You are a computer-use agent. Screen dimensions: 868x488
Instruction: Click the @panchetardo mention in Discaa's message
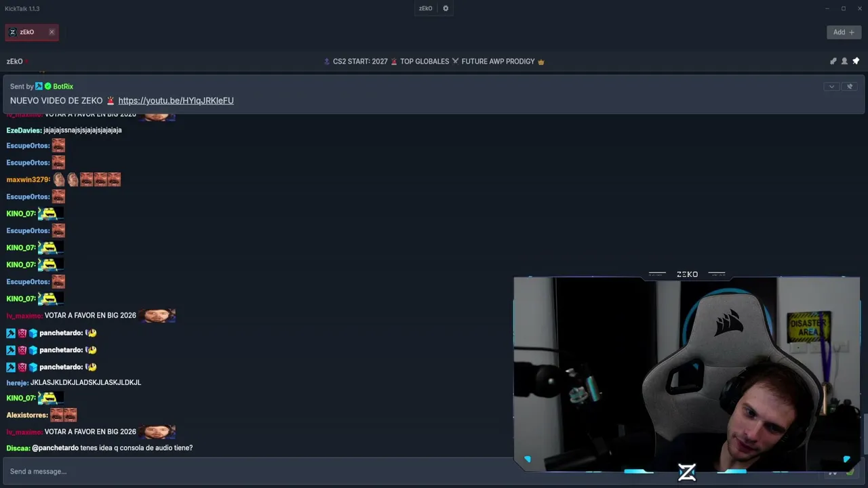pyautogui.click(x=55, y=448)
